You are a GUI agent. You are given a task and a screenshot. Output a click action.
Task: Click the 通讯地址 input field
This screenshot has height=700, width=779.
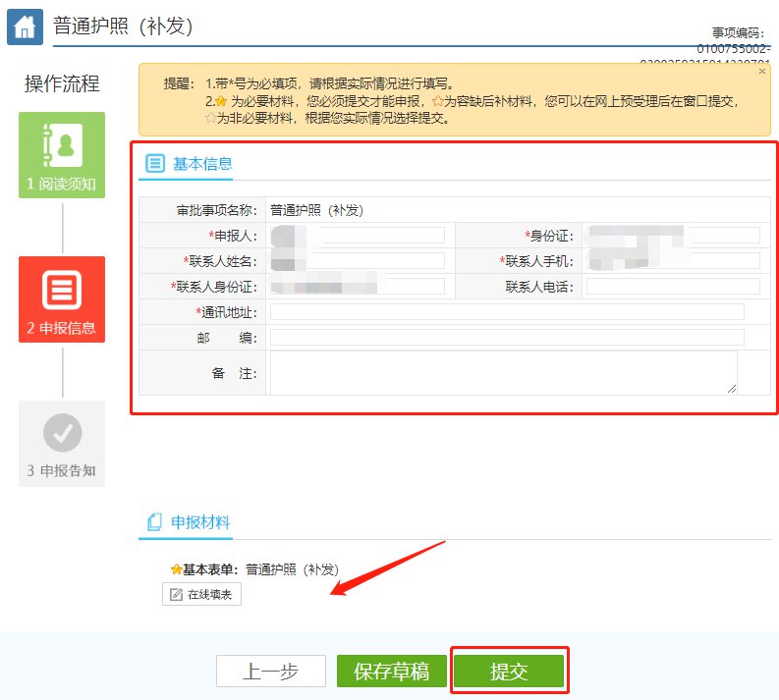pos(506,312)
